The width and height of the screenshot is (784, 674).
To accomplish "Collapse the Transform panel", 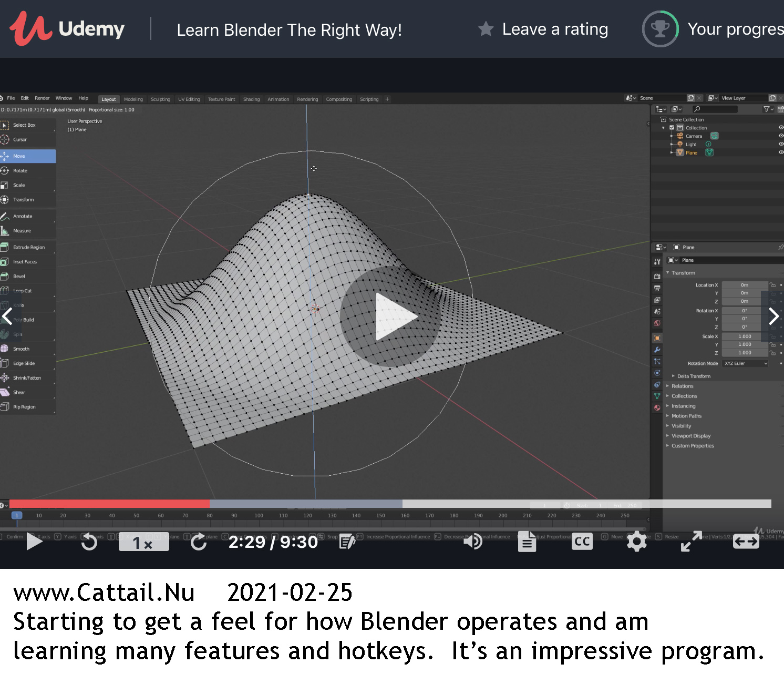I will pyautogui.click(x=682, y=273).
